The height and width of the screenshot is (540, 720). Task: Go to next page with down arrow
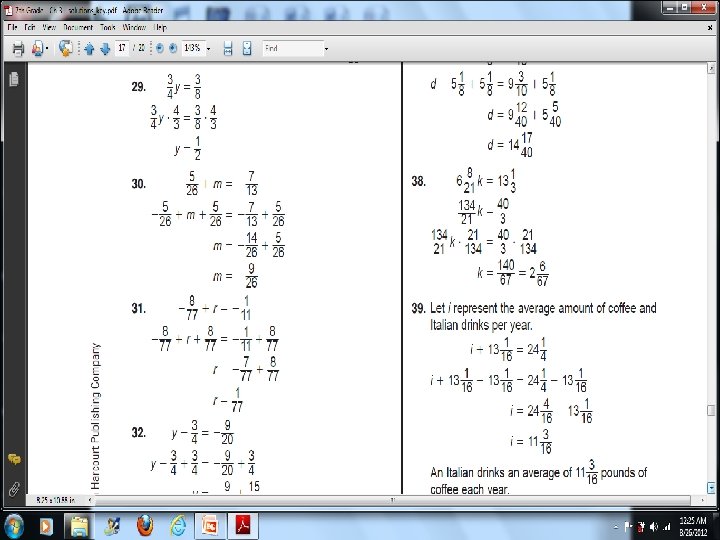(105, 49)
